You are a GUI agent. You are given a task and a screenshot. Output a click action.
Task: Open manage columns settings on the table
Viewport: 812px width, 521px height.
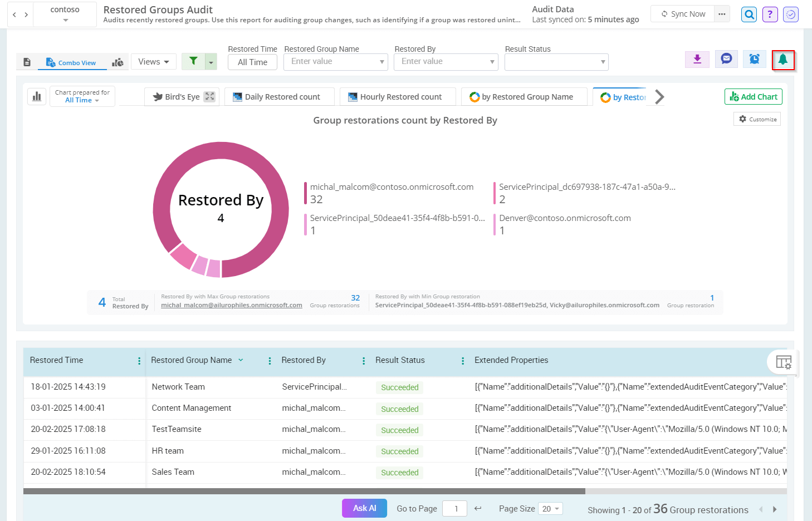click(x=783, y=362)
